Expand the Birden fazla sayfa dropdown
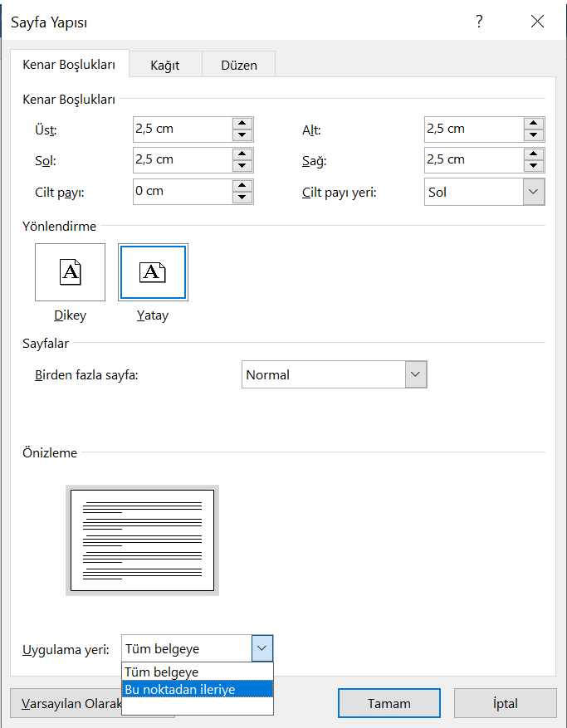This screenshot has height=728, width=567. tap(415, 374)
